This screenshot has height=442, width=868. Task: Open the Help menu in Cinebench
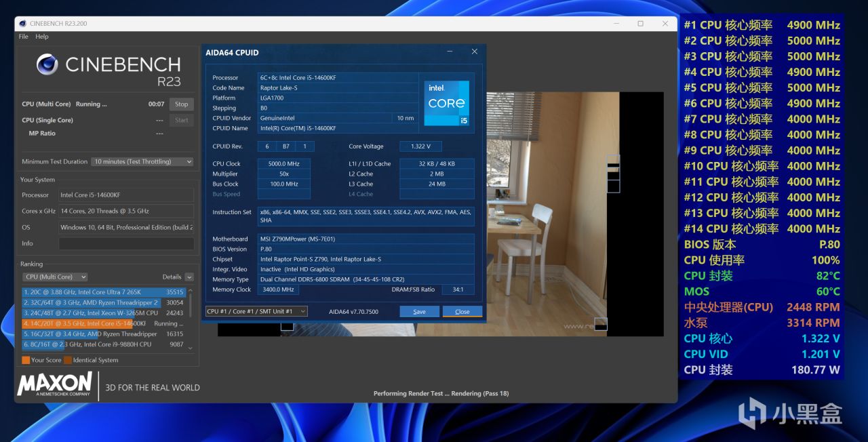pyautogui.click(x=42, y=37)
